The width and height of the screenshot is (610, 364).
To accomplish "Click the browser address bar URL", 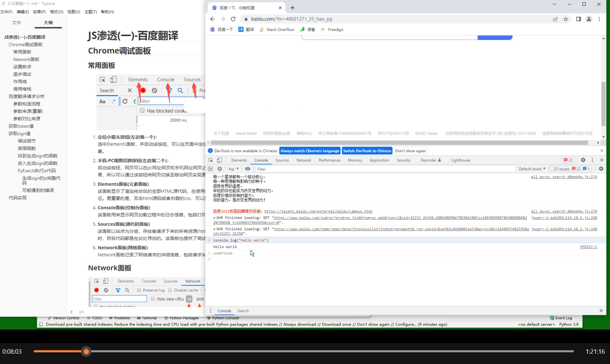I will click(x=291, y=19).
